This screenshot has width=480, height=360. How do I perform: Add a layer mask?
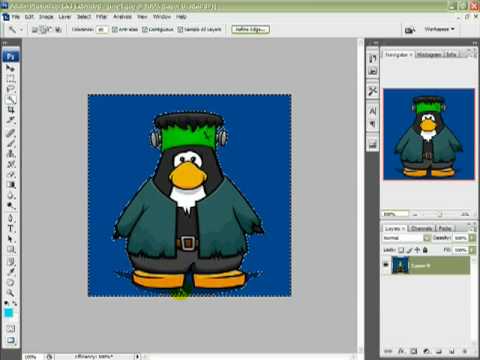click(414, 351)
